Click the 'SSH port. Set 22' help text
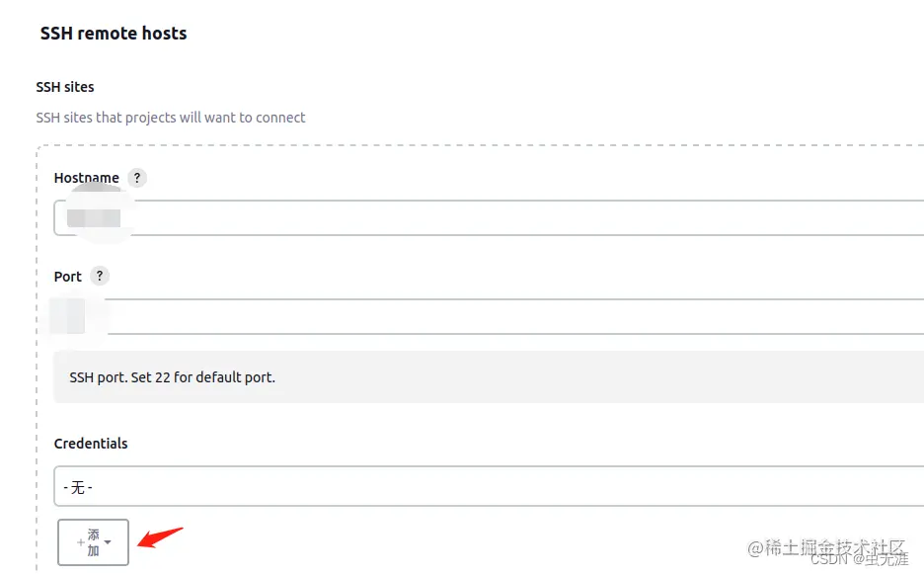The image size is (924, 576). (x=173, y=377)
